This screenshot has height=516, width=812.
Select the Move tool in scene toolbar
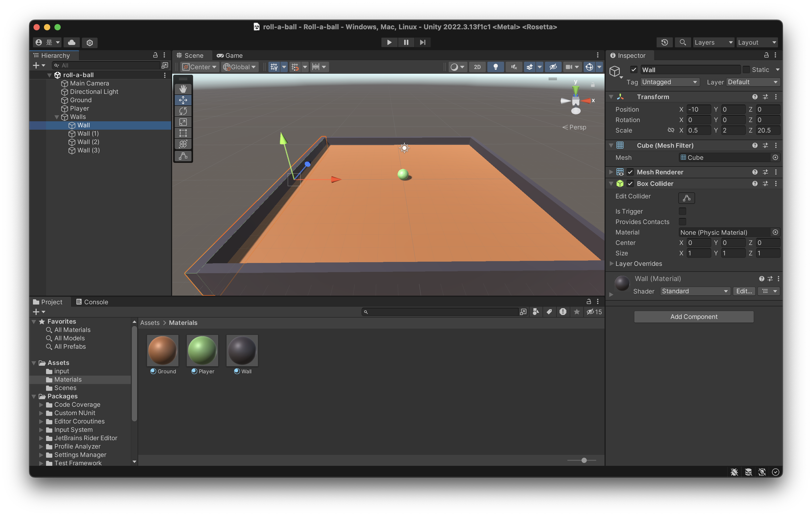[183, 100]
